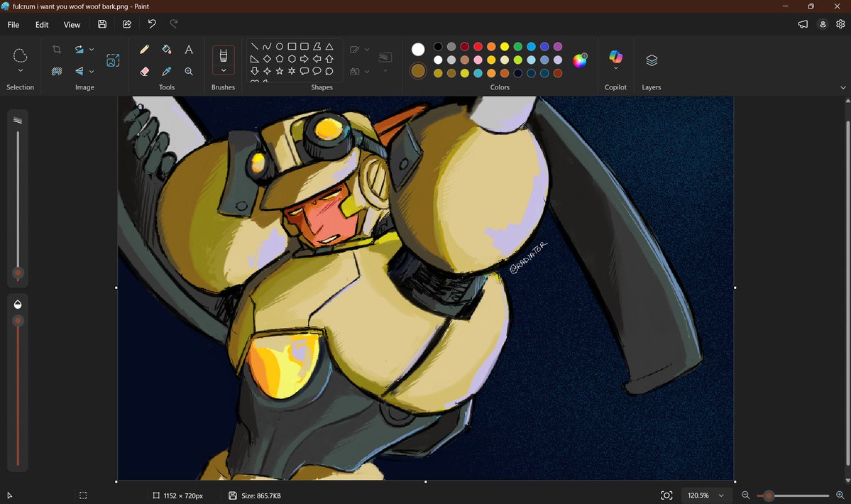The width and height of the screenshot is (851, 504).
Task: Choose the Down arrow shape
Action: (255, 71)
